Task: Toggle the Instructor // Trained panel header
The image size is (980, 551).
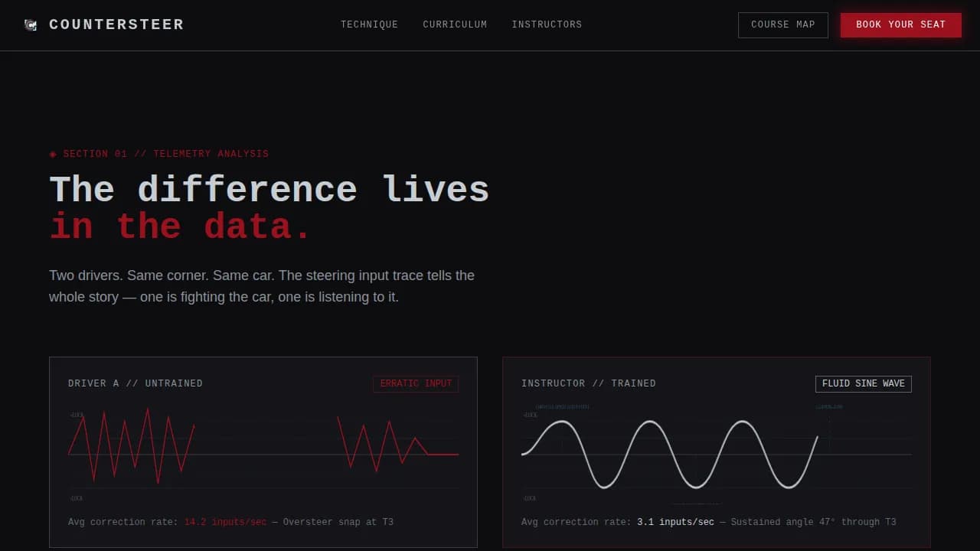Action: click(589, 383)
